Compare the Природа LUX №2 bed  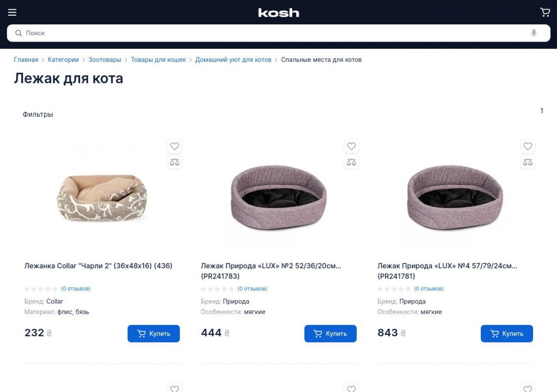351,162
